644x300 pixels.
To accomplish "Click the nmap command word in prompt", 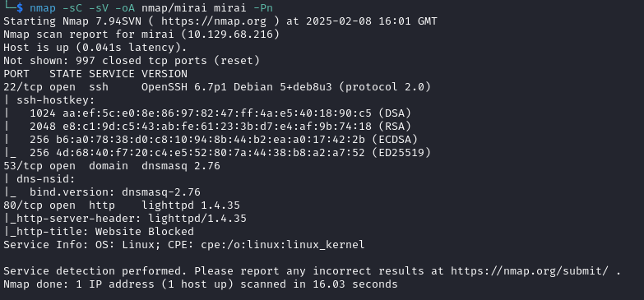I will coord(43,7).
